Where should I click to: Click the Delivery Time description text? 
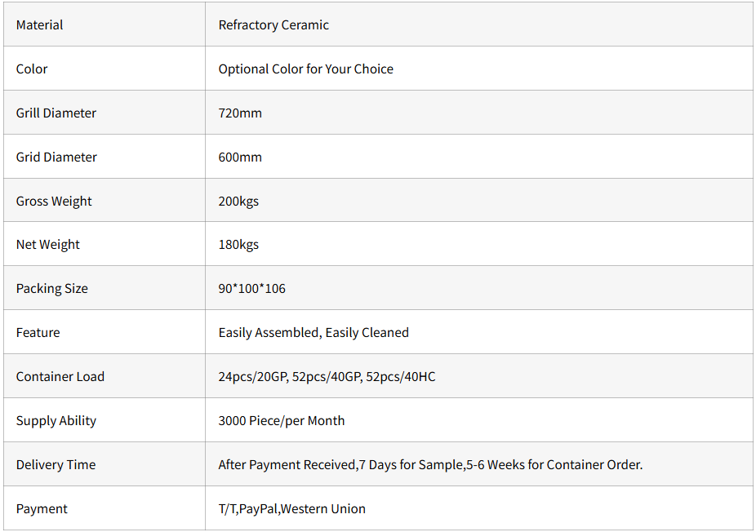point(430,465)
